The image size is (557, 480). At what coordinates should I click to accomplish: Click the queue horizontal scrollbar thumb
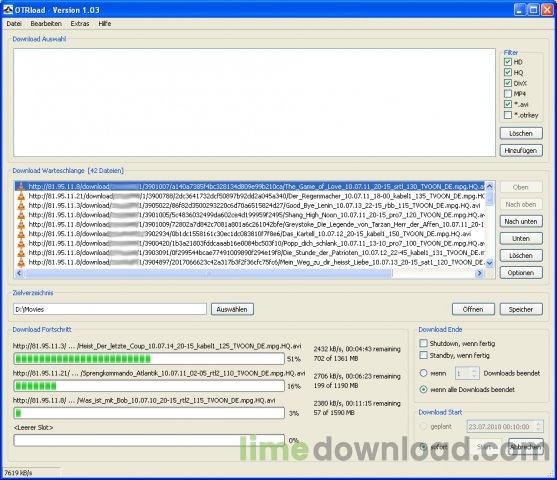(208, 273)
